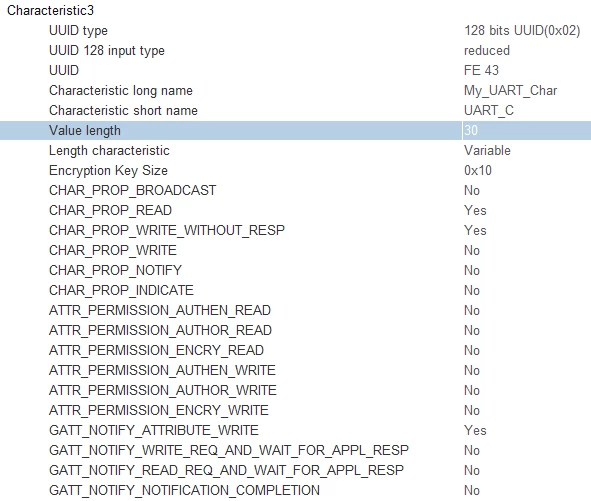Select the CHAR_PROP_NOTIFY label
This screenshot has width=591, height=501.
coord(115,270)
